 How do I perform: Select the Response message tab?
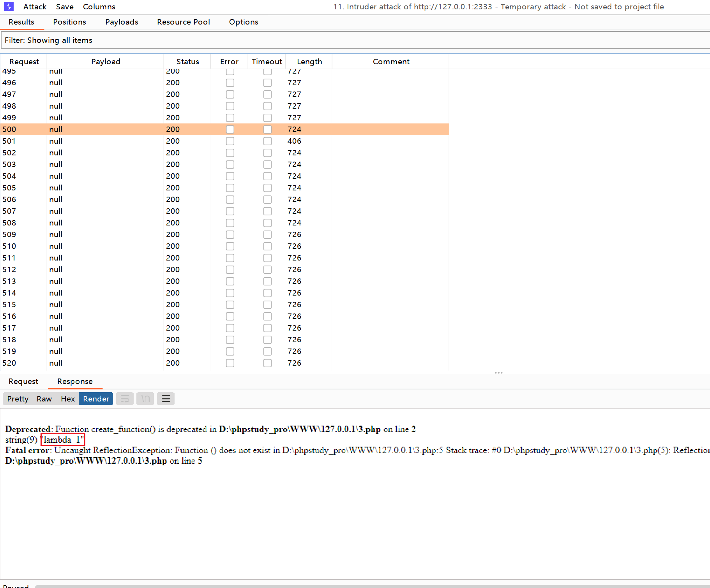click(75, 381)
